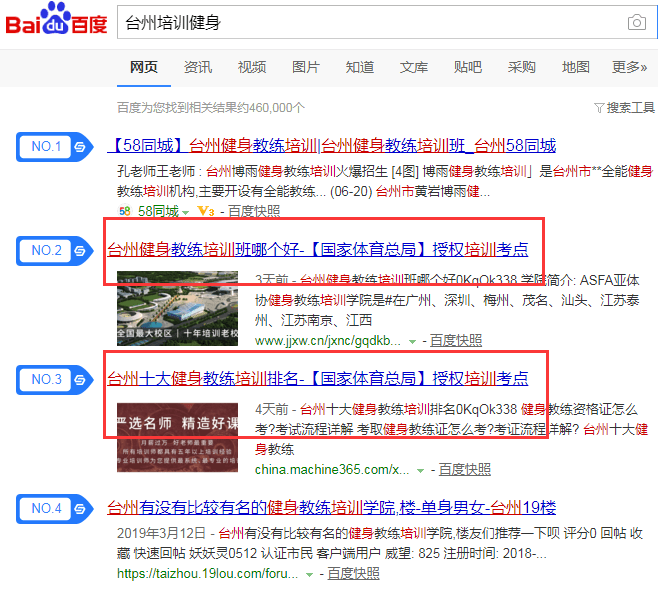Go to the 文库 tab
The image size is (658, 593).
point(413,67)
